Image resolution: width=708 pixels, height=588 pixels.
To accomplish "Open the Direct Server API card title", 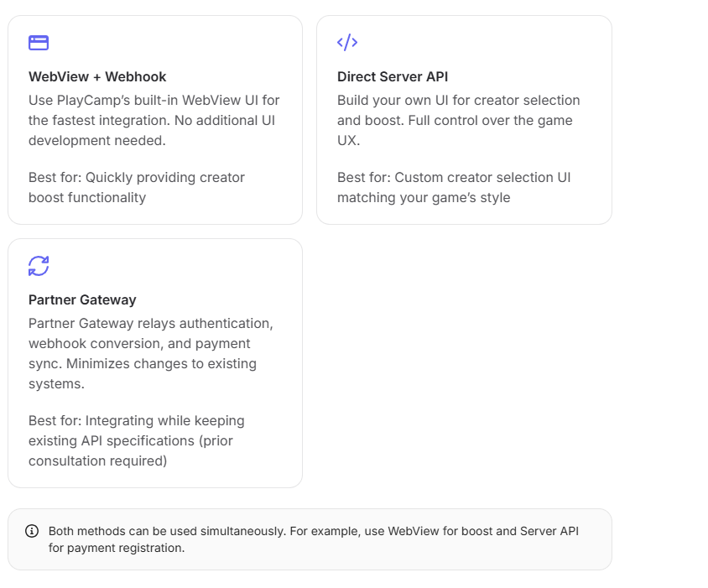I will [393, 77].
